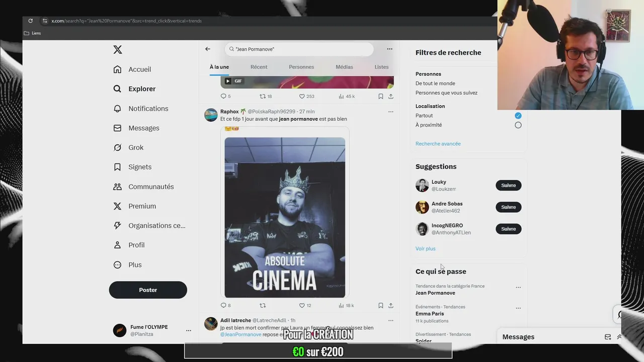The image size is (644, 362).
Task: Open the Absolute Cinema image
Action: 285,217
